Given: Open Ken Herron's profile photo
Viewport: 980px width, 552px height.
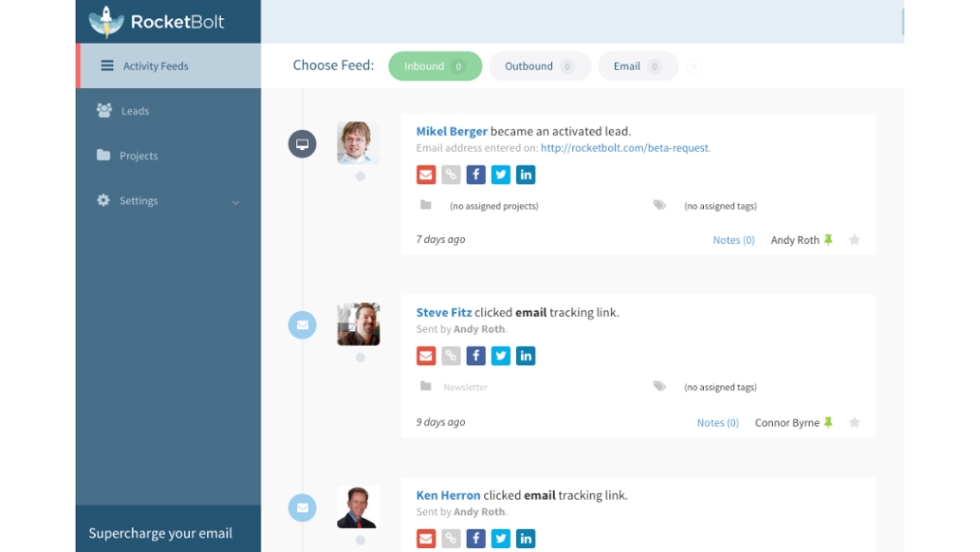Looking at the screenshot, I should tap(358, 507).
